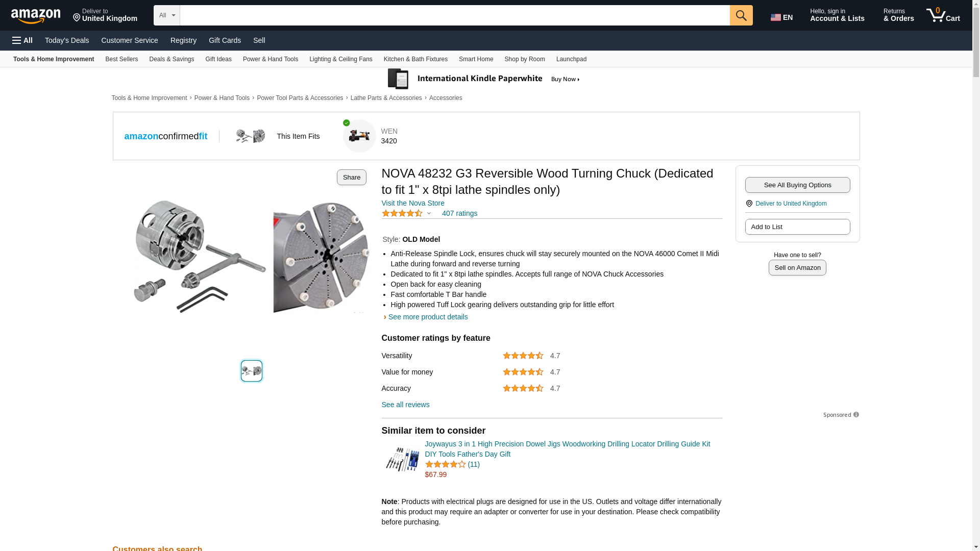Open the All hamburger menu

(22, 40)
